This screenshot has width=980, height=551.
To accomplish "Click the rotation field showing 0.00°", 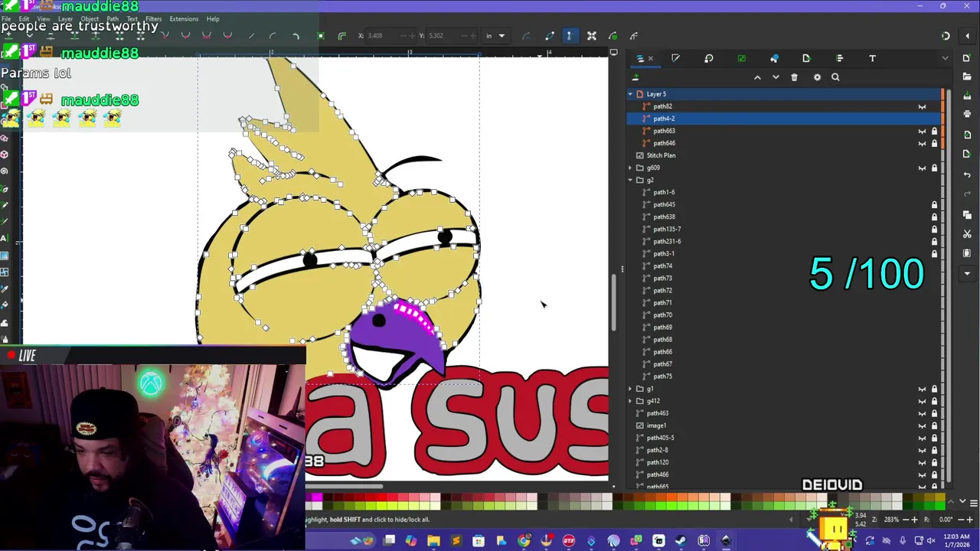I will 945,520.
